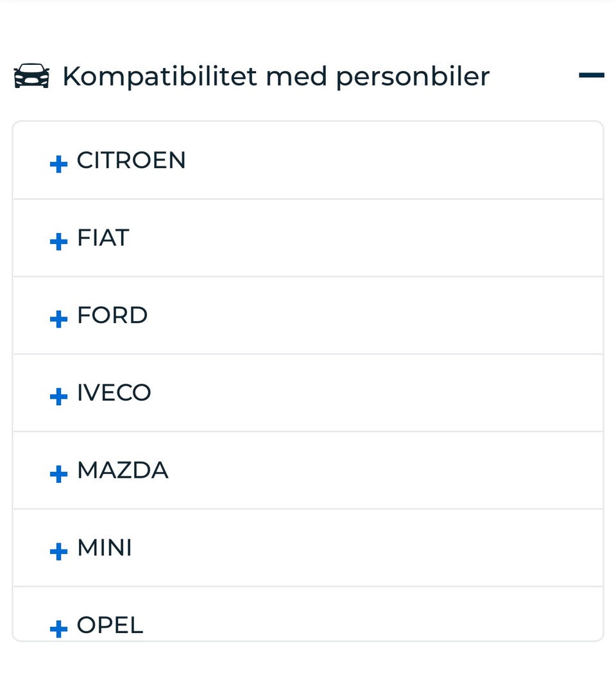Click the Kompatibilitet med personbiler heading
Viewport: 616px width, 680px height.
pyautogui.click(x=276, y=76)
